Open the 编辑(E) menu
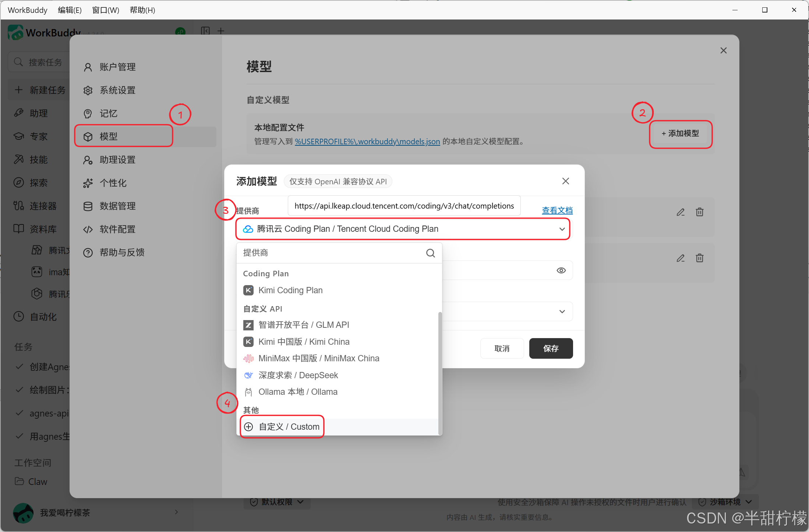 (x=70, y=10)
